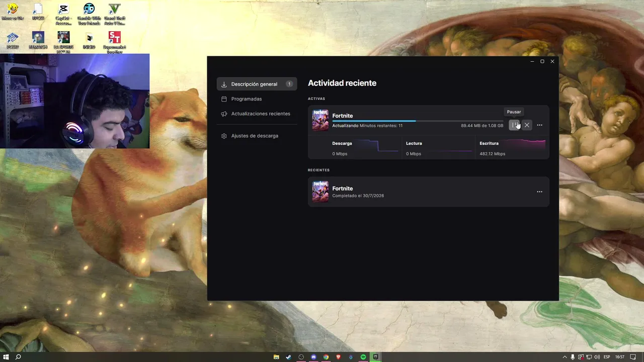Click the 'Minutos restantes: 11' status text

381,126
